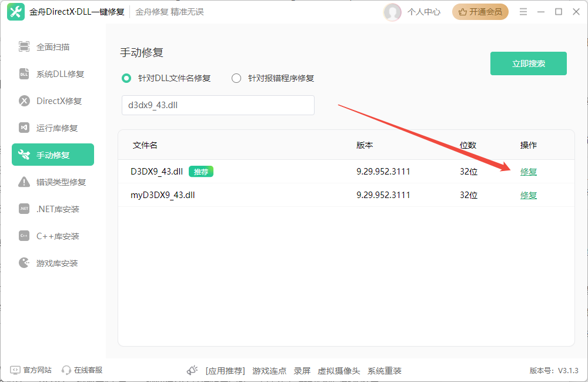Click version 9.29.952.3111 of D3DX9_43.dll row
Viewport: 588px width, 382px height.
click(383, 172)
